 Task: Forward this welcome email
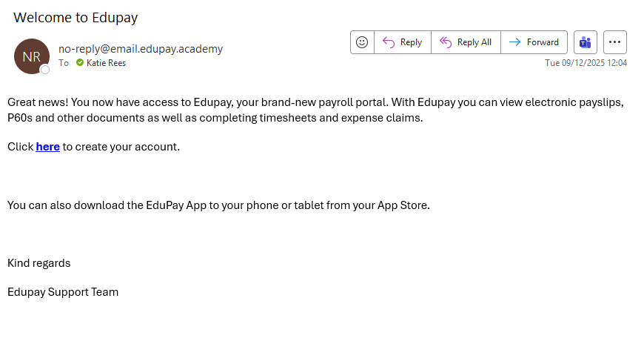(x=534, y=42)
